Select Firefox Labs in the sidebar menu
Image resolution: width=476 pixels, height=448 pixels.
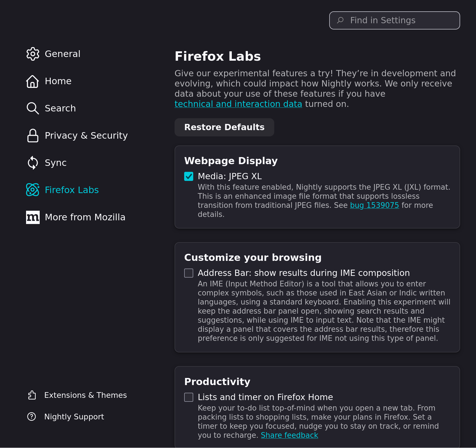[72, 190]
